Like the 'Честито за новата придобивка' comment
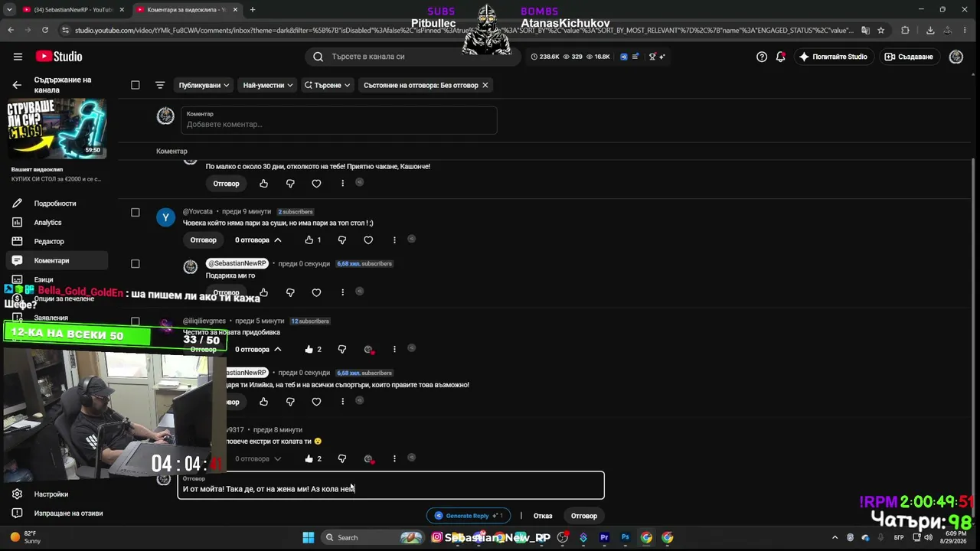980x551 pixels. 309,349
